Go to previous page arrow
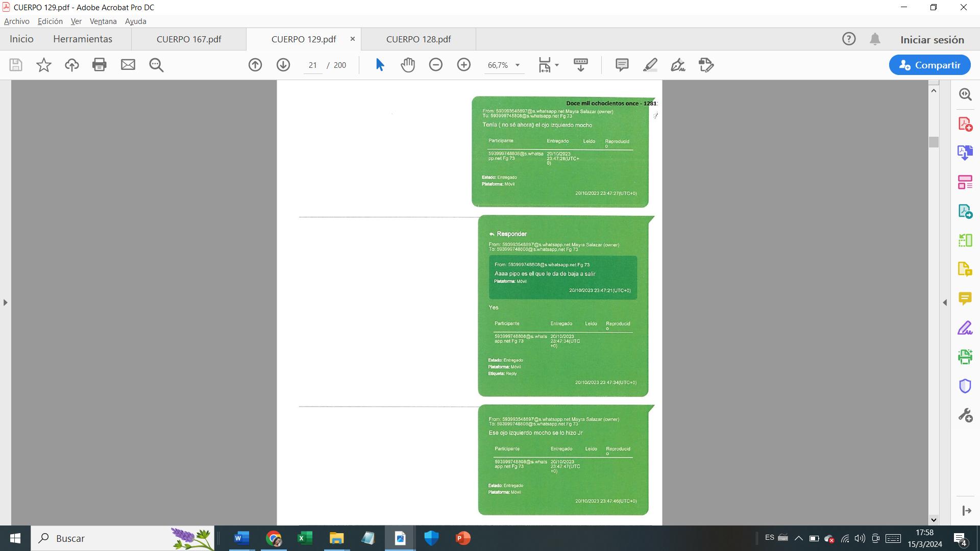 coord(255,65)
